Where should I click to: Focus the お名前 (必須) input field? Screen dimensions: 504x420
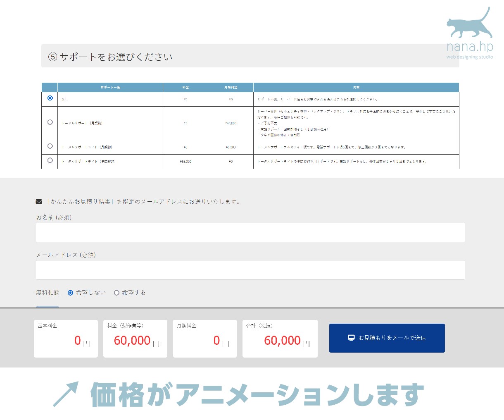(x=250, y=232)
